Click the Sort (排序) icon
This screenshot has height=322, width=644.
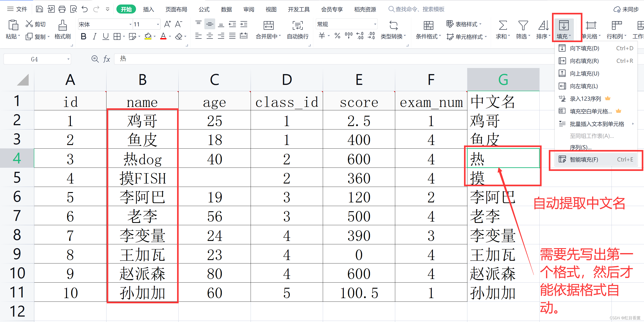coord(543,25)
